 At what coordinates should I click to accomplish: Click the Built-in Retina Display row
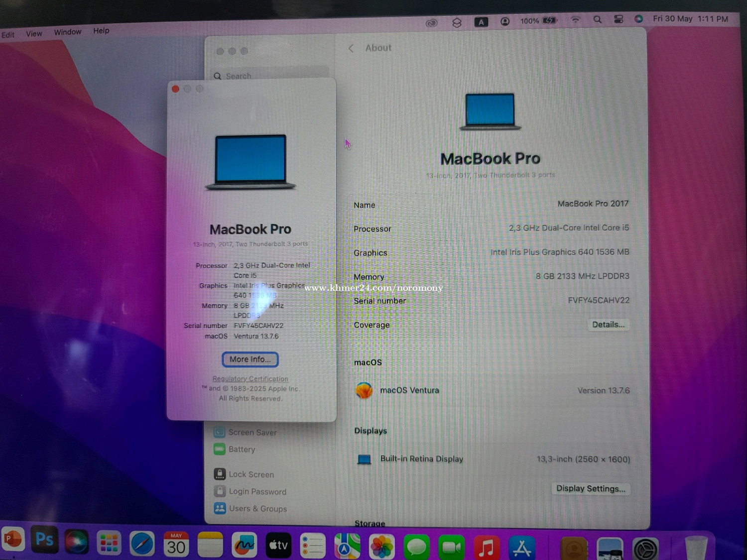[492, 459]
